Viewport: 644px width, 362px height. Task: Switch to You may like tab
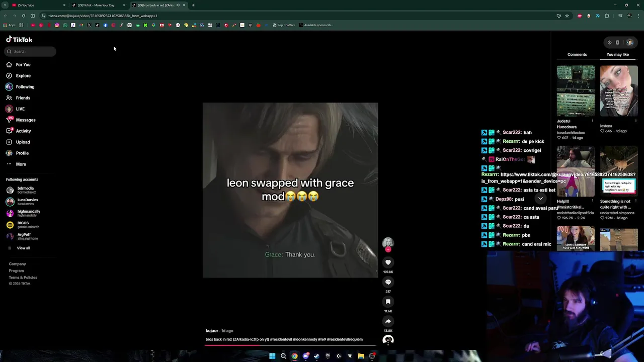[617, 54]
